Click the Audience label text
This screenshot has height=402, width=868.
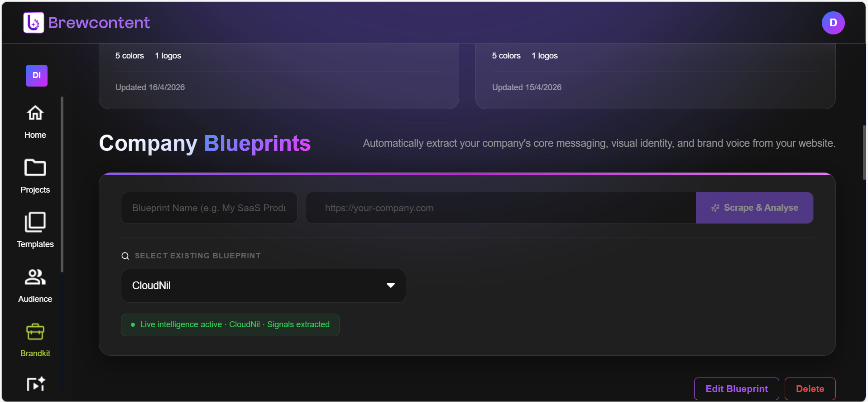[35, 299]
